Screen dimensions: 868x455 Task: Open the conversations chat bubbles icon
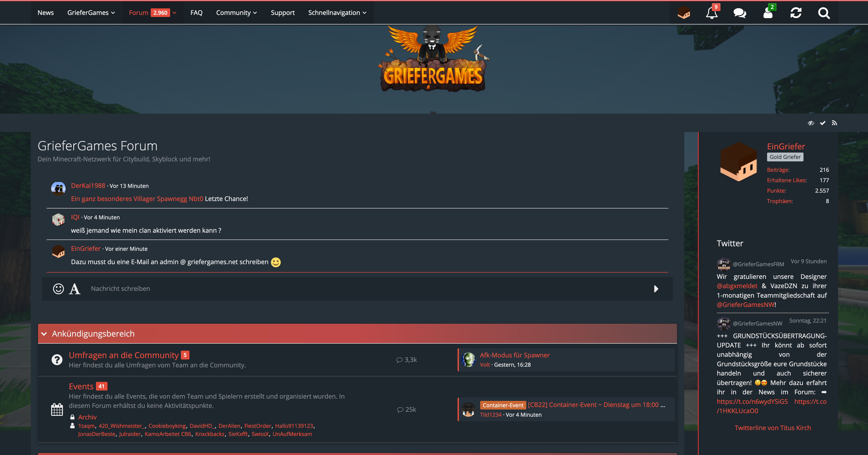[x=740, y=13]
